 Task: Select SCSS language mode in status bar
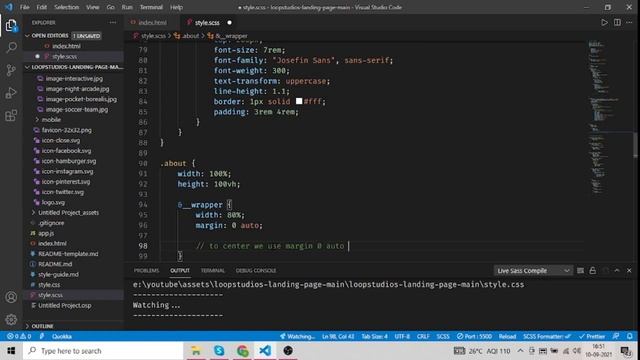point(443,336)
